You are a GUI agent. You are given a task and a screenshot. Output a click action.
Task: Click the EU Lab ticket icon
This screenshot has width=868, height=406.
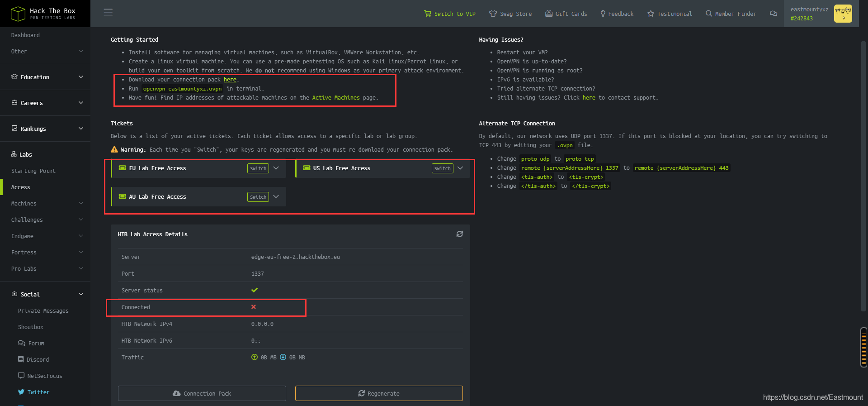click(123, 168)
